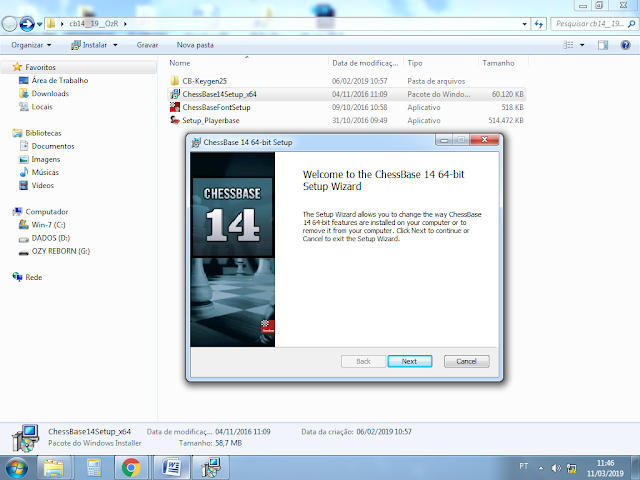Image resolution: width=640 pixels, height=480 pixels.
Task: Select ChessBase14Setup_x64 file
Action: (220, 94)
